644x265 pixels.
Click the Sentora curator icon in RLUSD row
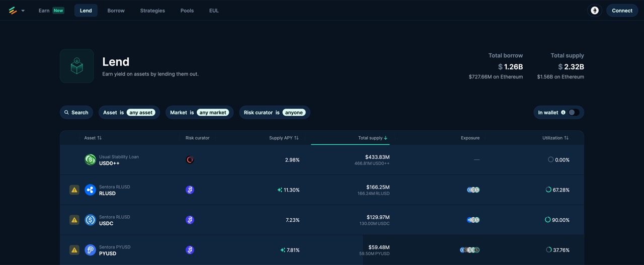pos(190,190)
